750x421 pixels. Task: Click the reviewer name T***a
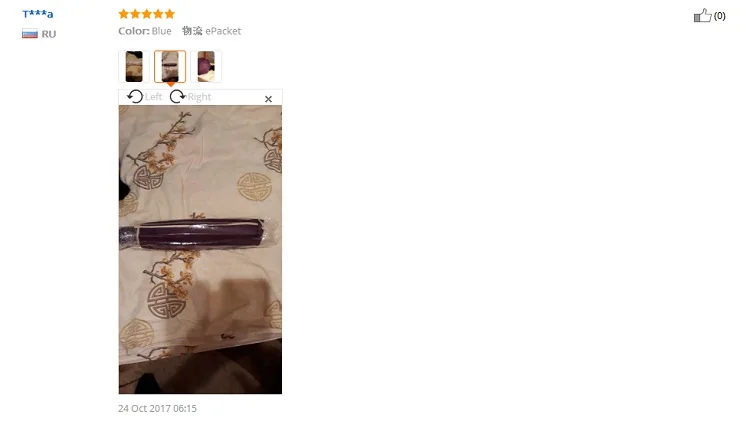point(38,14)
